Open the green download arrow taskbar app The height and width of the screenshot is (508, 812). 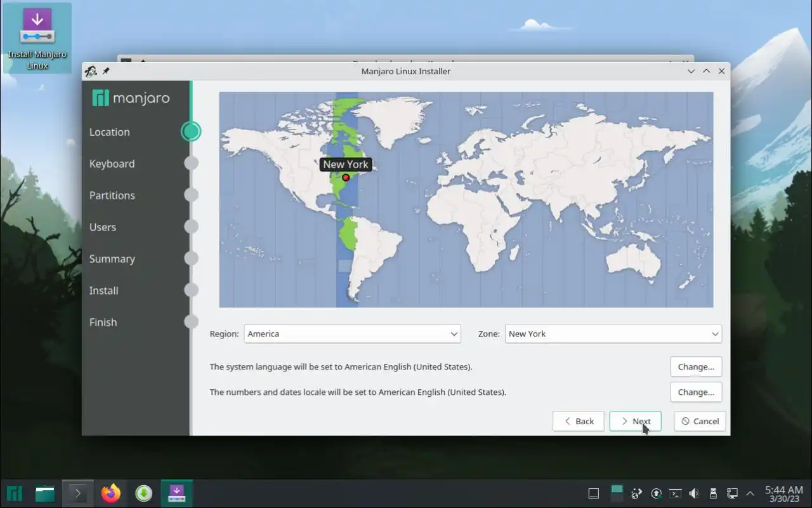144,493
